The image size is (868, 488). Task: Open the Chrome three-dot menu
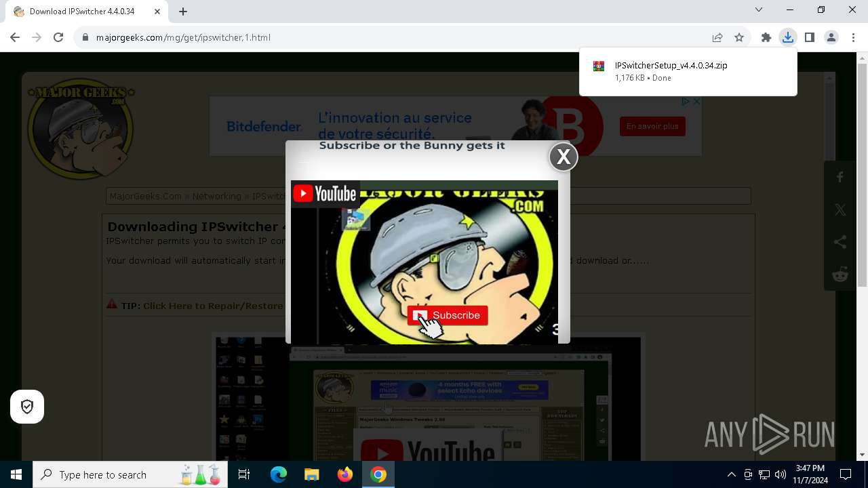click(853, 37)
